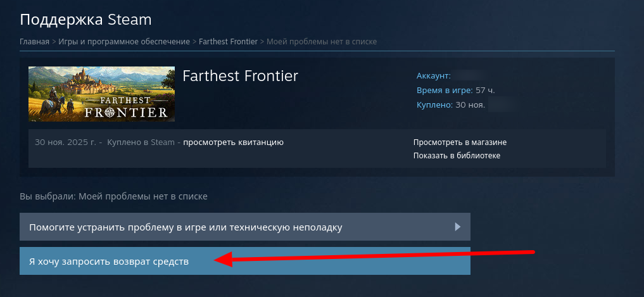Open the Farthest Frontier breadcrumb link

[x=228, y=42]
